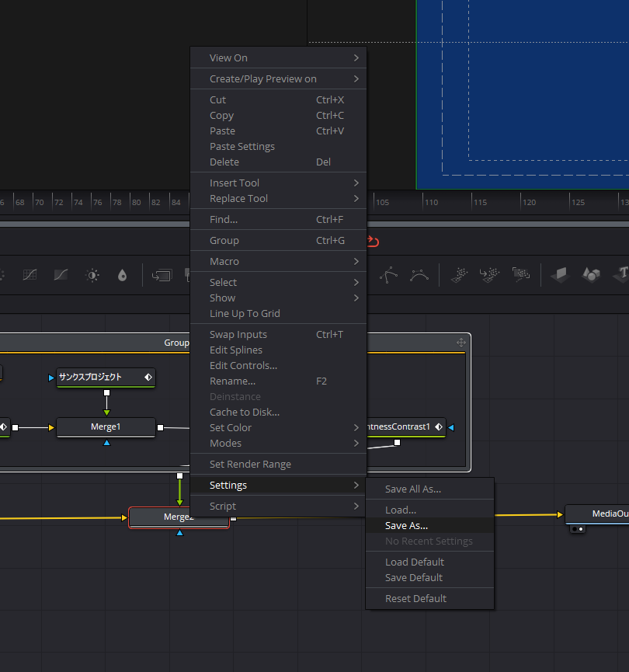Image resolution: width=629 pixels, height=672 pixels.
Task: Add an Image Plane 3D node
Action: point(560,274)
